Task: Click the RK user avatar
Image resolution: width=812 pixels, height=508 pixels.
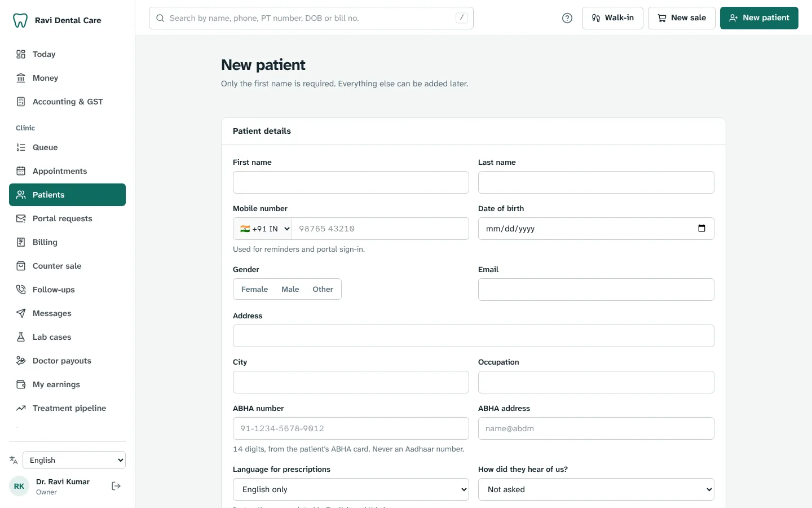Action: [19, 486]
